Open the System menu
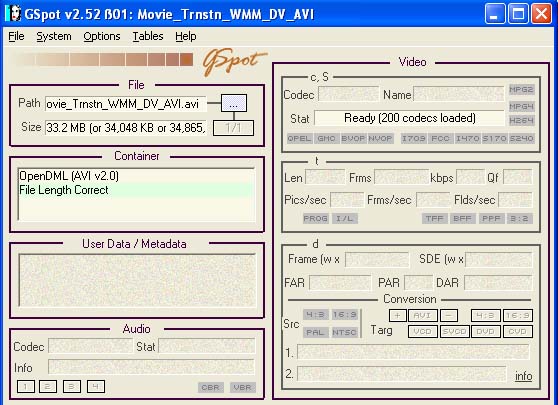 (x=54, y=36)
